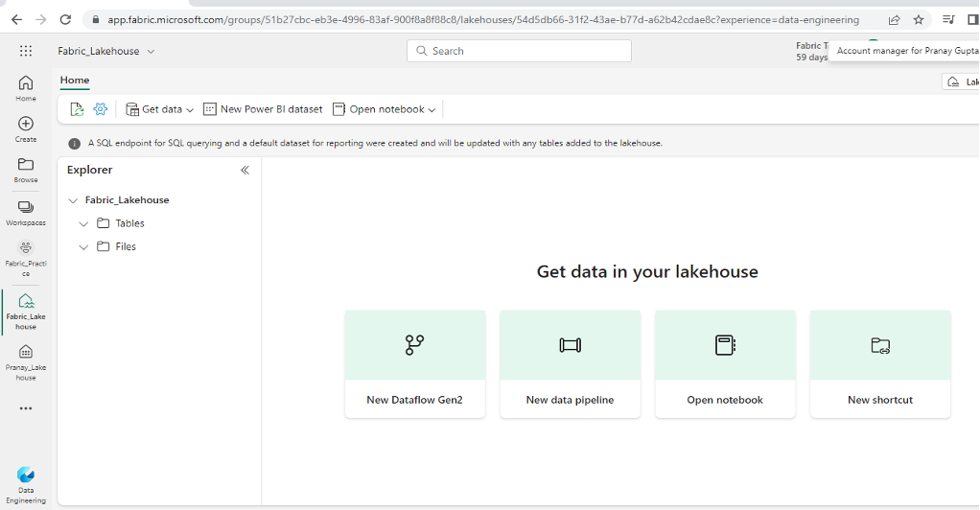The image size is (980, 510).
Task: Click the info icon in notification bar
Action: coord(75,144)
